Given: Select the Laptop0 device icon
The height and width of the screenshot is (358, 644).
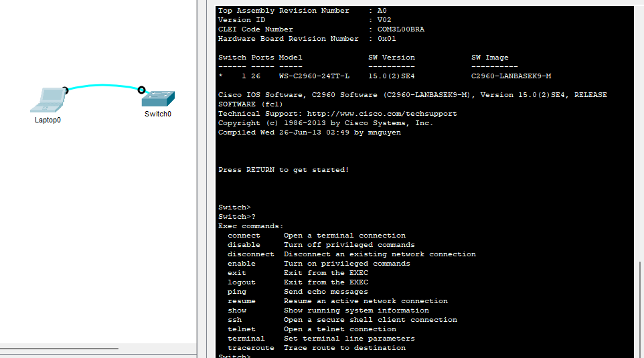Looking at the screenshot, I should click(x=47, y=100).
